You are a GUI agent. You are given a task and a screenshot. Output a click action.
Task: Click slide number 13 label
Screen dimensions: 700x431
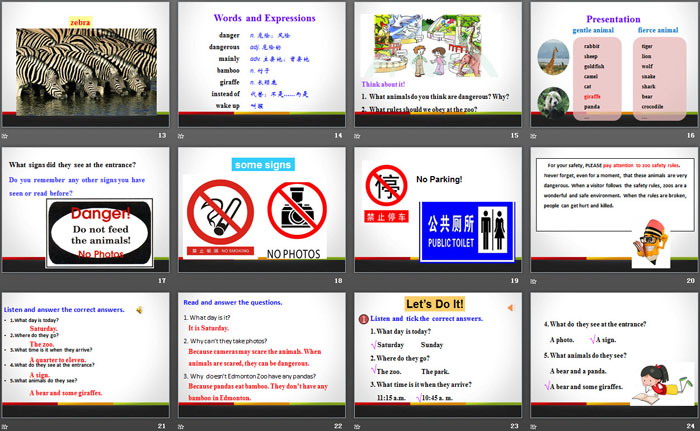pyautogui.click(x=162, y=135)
